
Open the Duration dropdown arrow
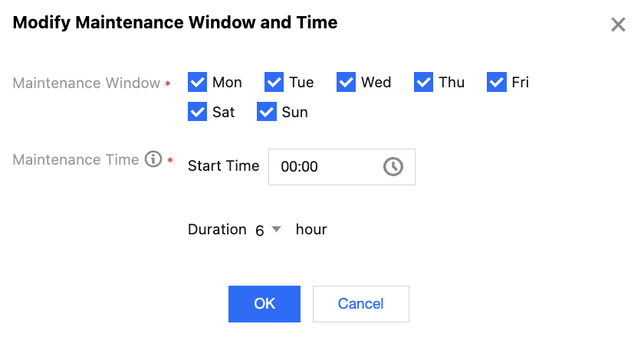[x=277, y=229]
